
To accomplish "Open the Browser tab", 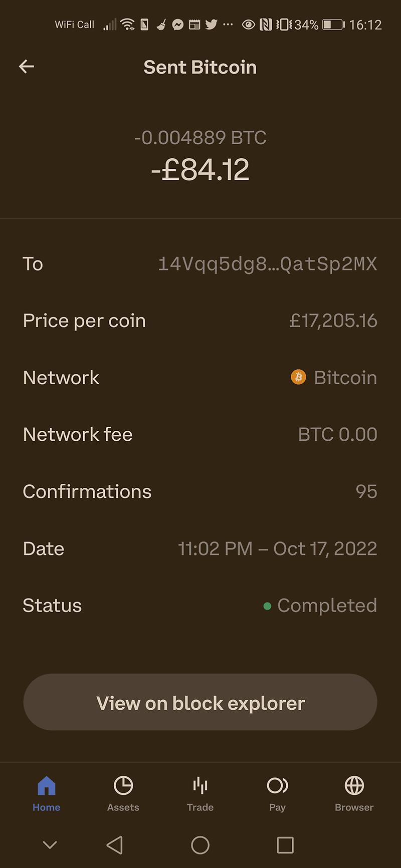I will pyautogui.click(x=354, y=792).
